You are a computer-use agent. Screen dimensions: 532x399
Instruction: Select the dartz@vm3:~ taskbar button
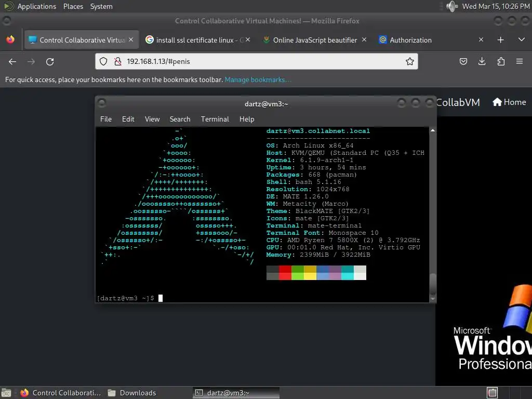click(x=236, y=393)
